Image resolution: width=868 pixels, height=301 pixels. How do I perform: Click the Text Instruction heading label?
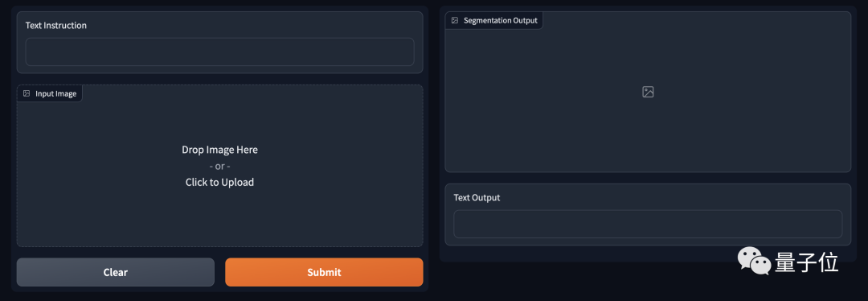[56, 26]
